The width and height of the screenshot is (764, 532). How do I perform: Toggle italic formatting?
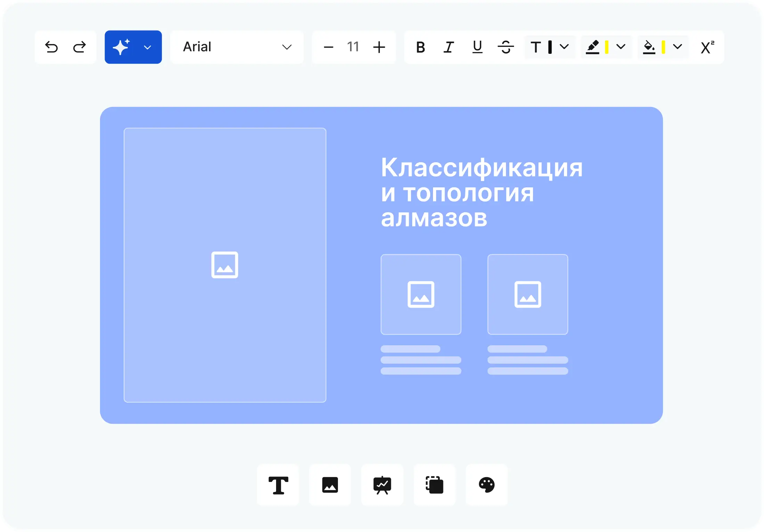(x=449, y=47)
